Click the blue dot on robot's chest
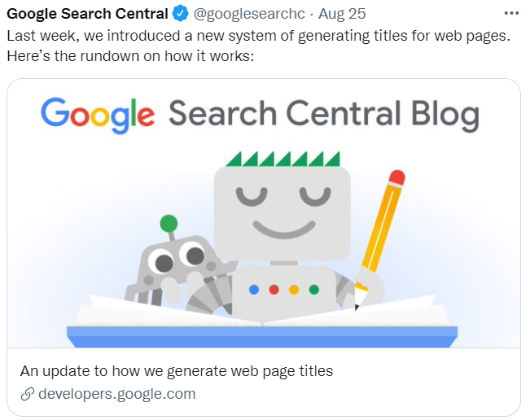The image size is (530, 420). (253, 290)
